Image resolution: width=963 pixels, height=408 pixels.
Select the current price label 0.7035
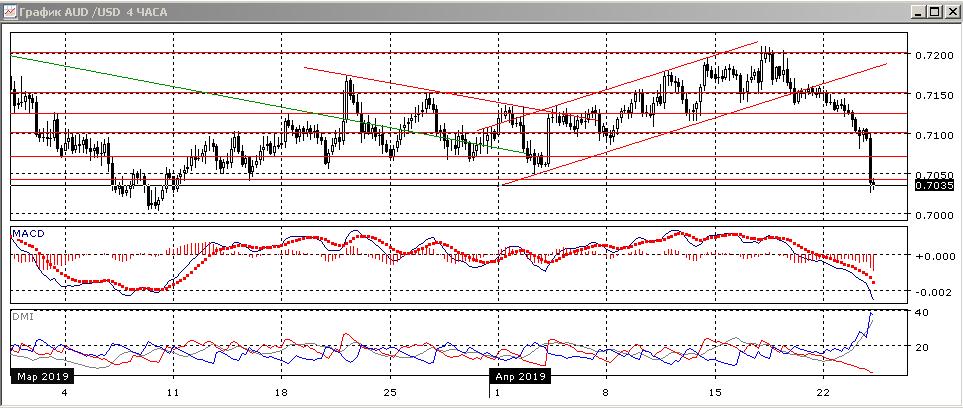click(x=933, y=184)
